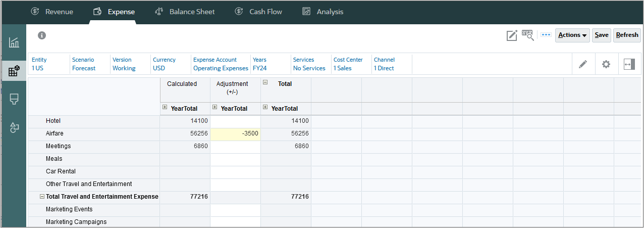Viewport: 644px width, 228px height.
Task: Select the Meals row header
Action: [x=94, y=159]
